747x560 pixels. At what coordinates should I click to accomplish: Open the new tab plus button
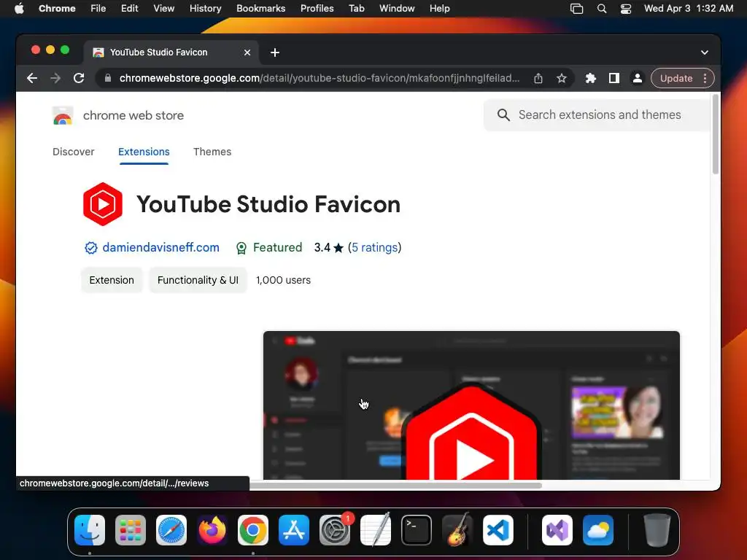tap(275, 52)
